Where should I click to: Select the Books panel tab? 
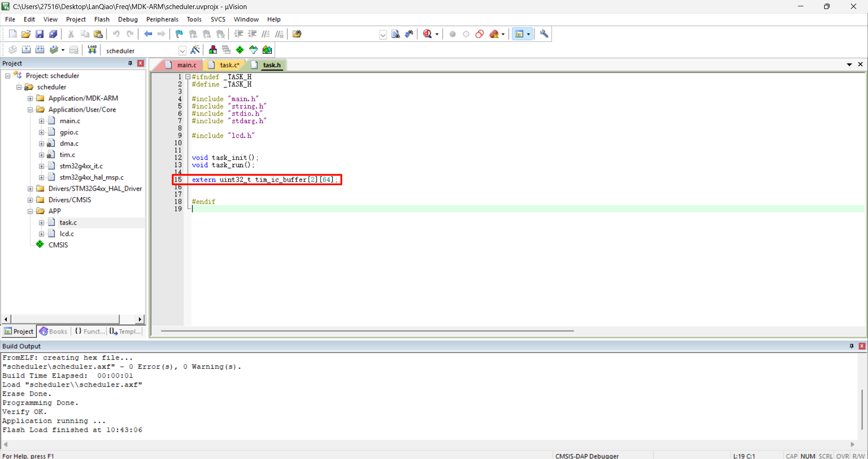pyautogui.click(x=54, y=331)
